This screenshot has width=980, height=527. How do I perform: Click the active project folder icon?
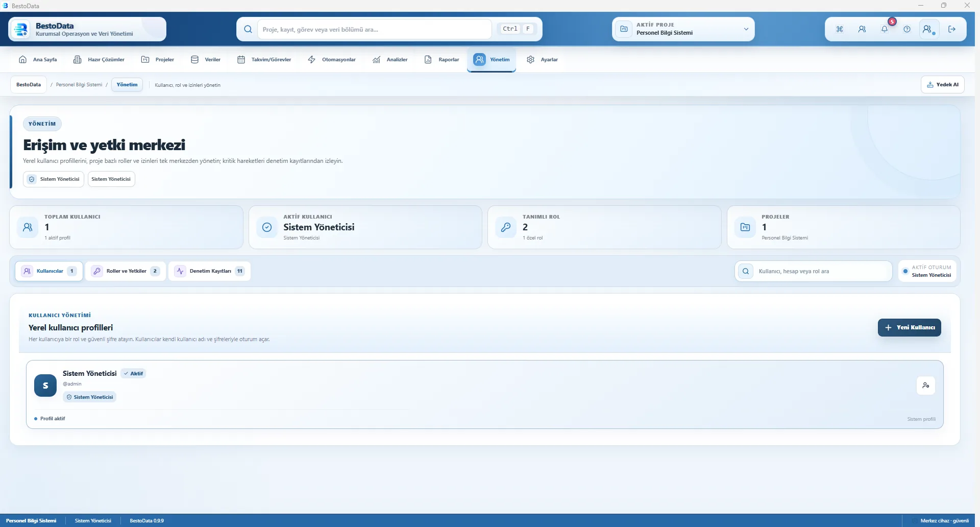point(624,29)
